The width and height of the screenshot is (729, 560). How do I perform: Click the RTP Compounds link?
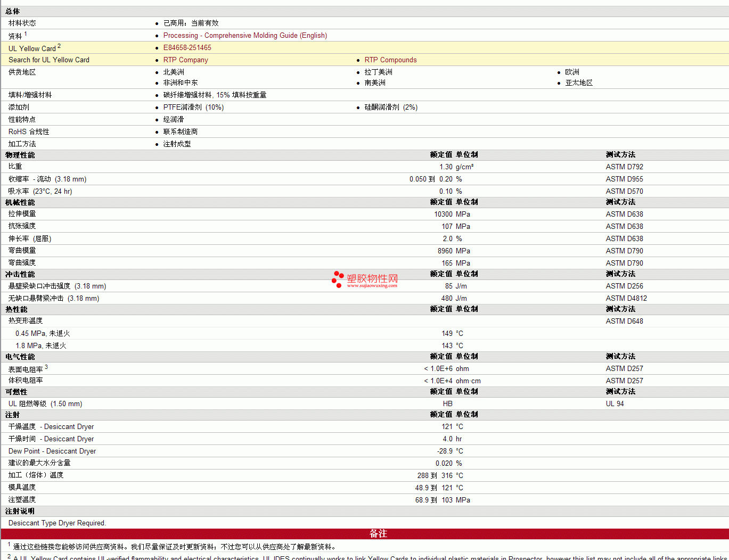[390, 60]
